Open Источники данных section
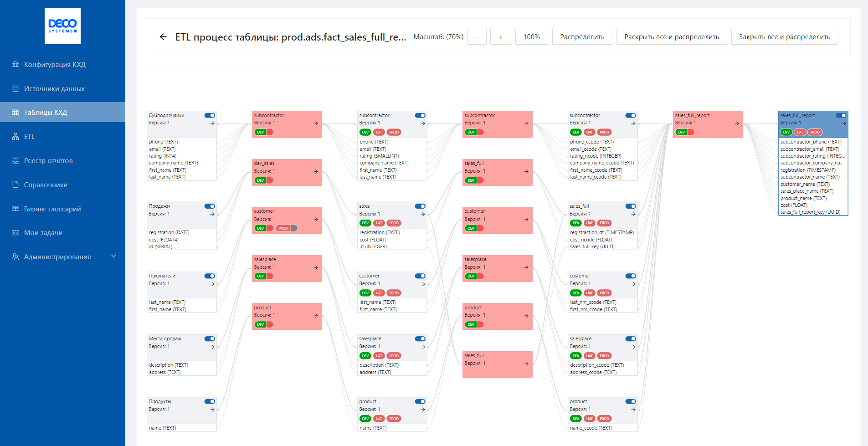 point(54,88)
